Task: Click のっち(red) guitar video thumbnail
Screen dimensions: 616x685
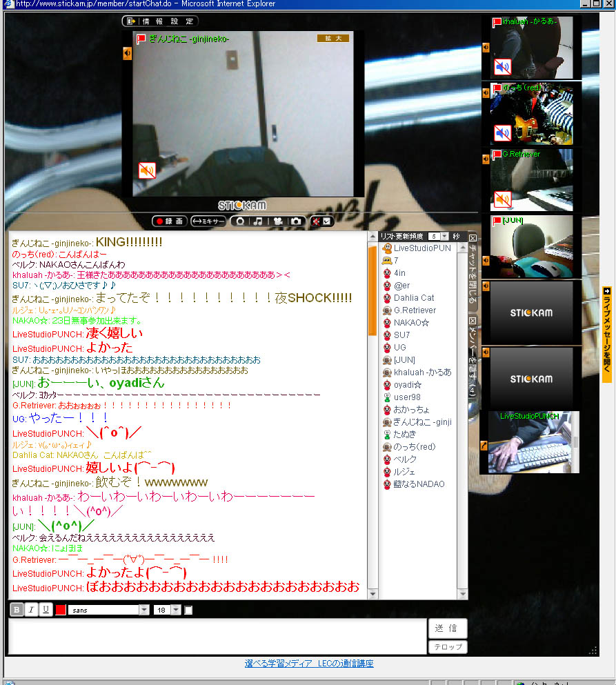Action: click(x=531, y=114)
